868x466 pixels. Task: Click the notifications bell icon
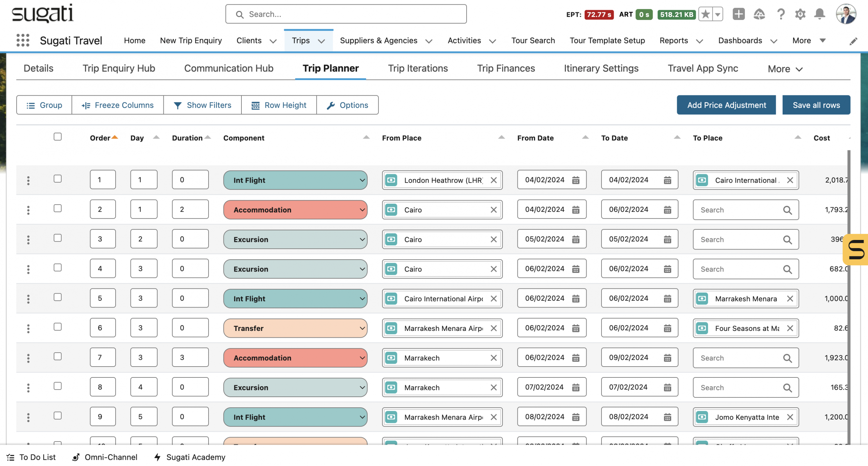(x=820, y=14)
